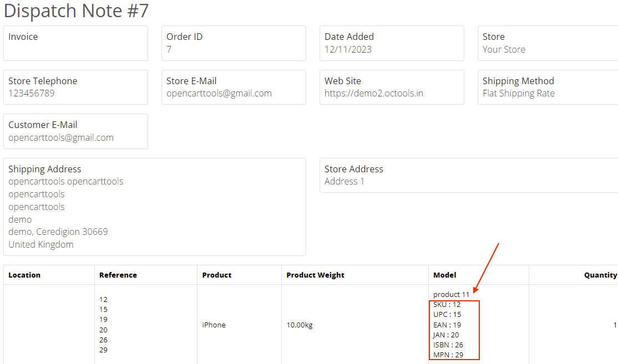Select the Order ID value 7
The image size is (618, 364).
coord(169,49)
